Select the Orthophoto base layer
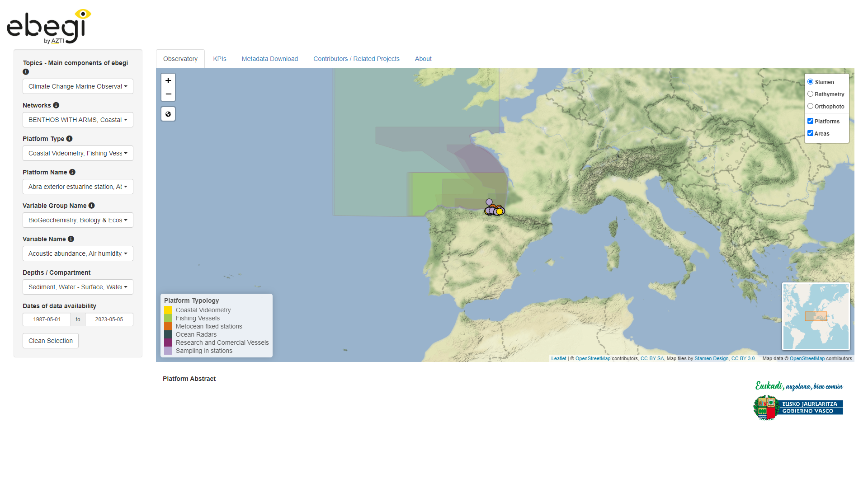This screenshot has height=488, width=868. 810,106
